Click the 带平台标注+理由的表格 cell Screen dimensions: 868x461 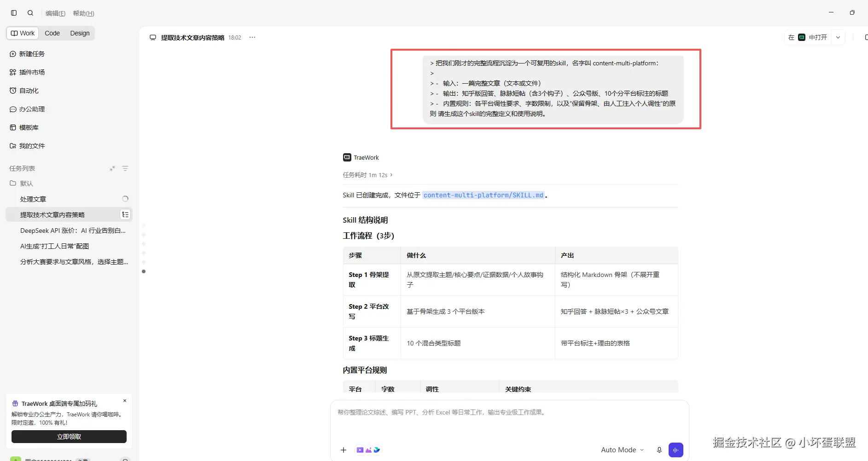[616, 343]
